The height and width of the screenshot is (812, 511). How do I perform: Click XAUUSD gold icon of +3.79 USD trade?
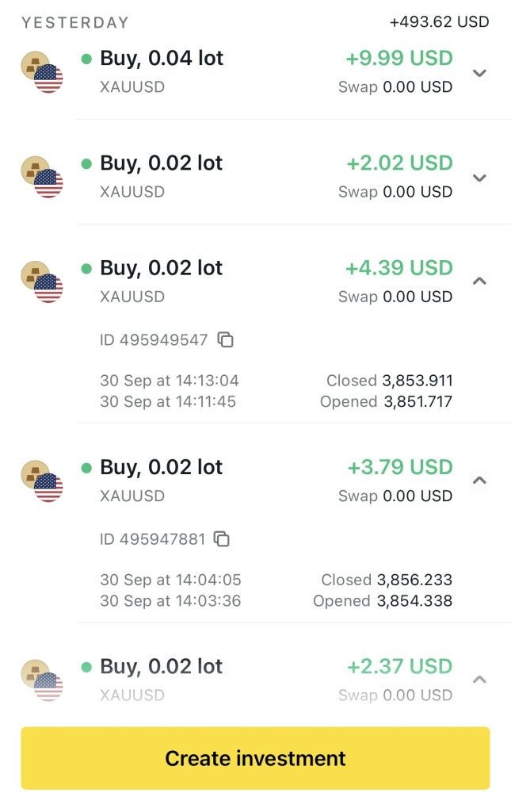click(41, 481)
